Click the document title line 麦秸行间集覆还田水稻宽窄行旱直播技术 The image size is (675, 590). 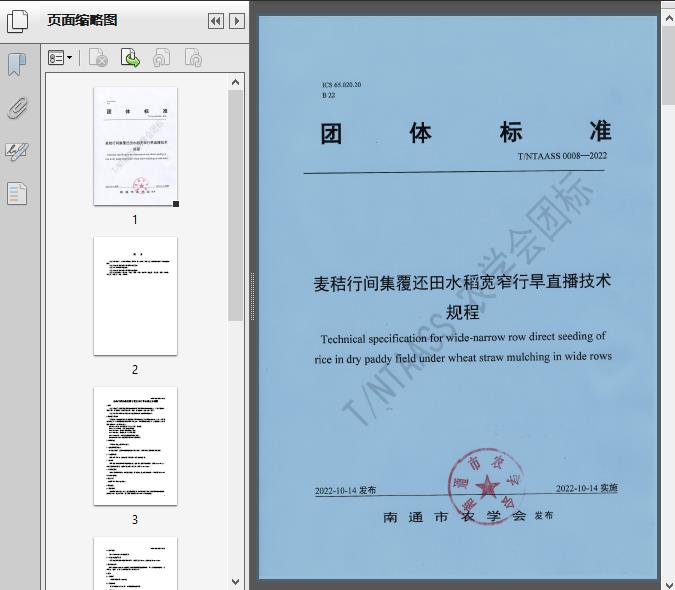pos(462,282)
